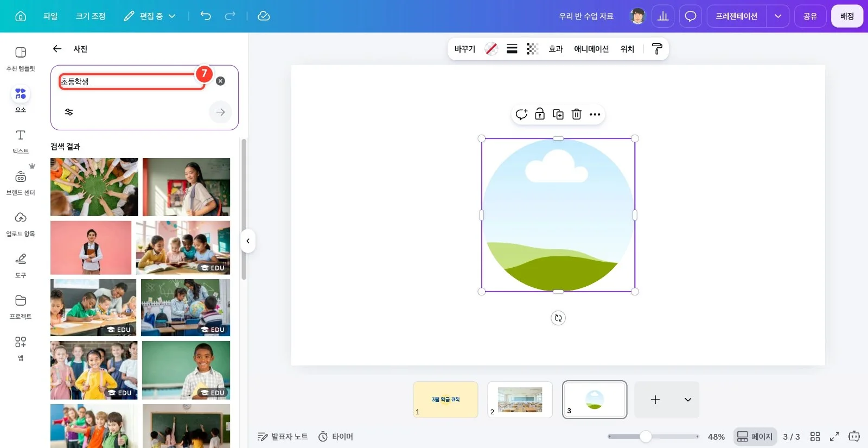
Task: Click the 배정 button
Action: point(847,16)
